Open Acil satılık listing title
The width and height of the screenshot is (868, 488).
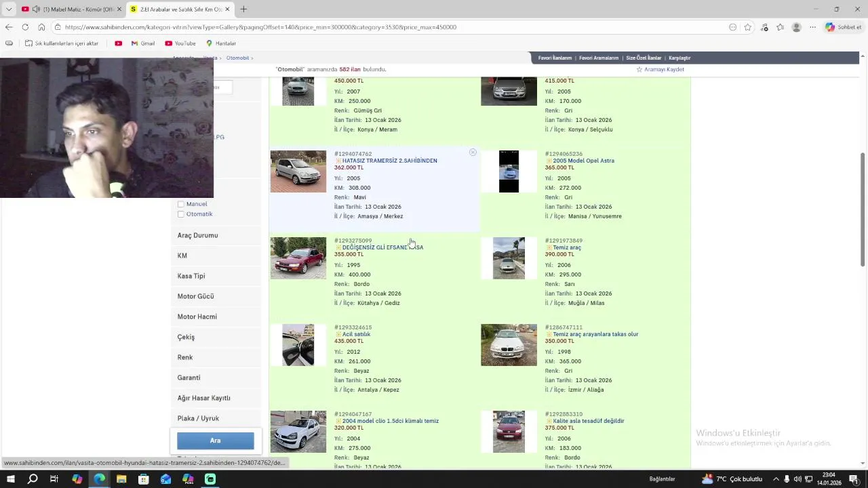pos(356,334)
